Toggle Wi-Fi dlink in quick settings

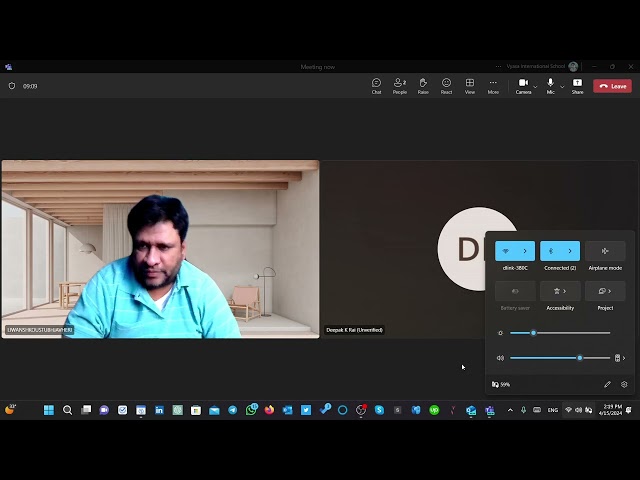coord(505,251)
